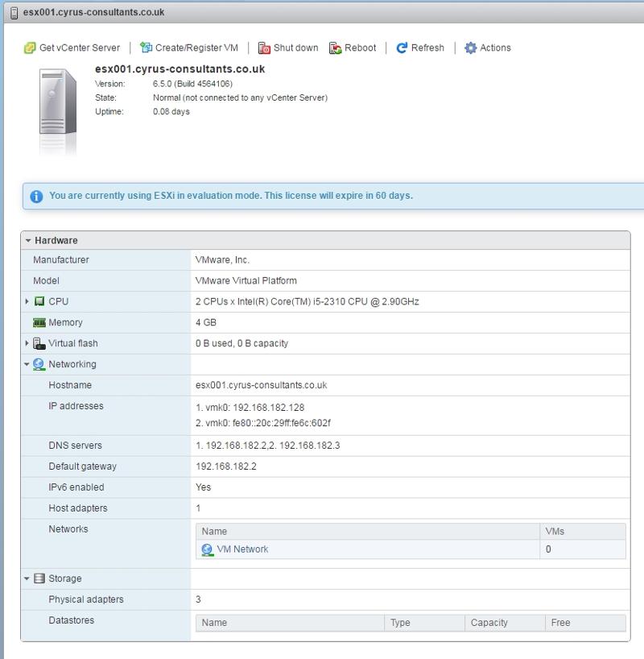This screenshot has width=644, height=659.
Task: Select the Refresh button label
Action: [x=427, y=48]
